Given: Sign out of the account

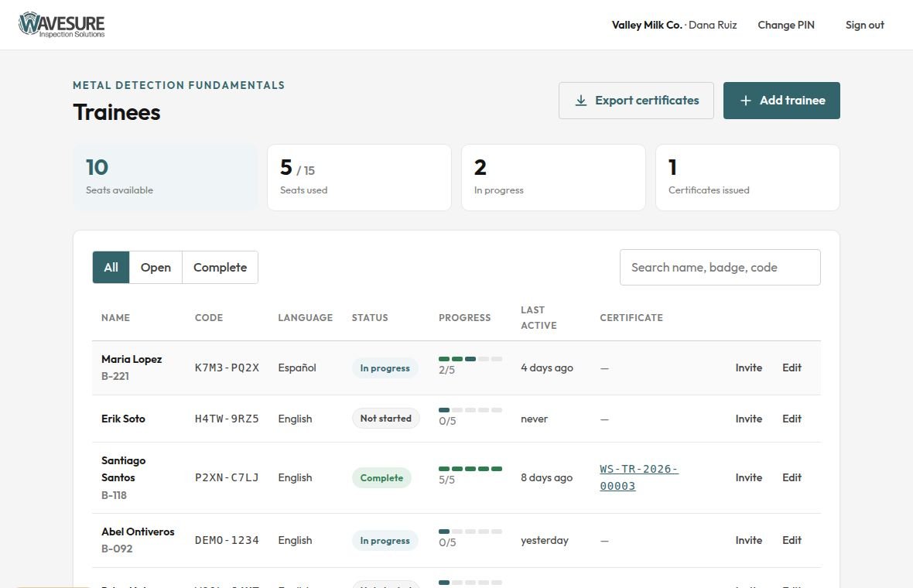Looking at the screenshot, I should pyautogui.click(x=865, y=25).
